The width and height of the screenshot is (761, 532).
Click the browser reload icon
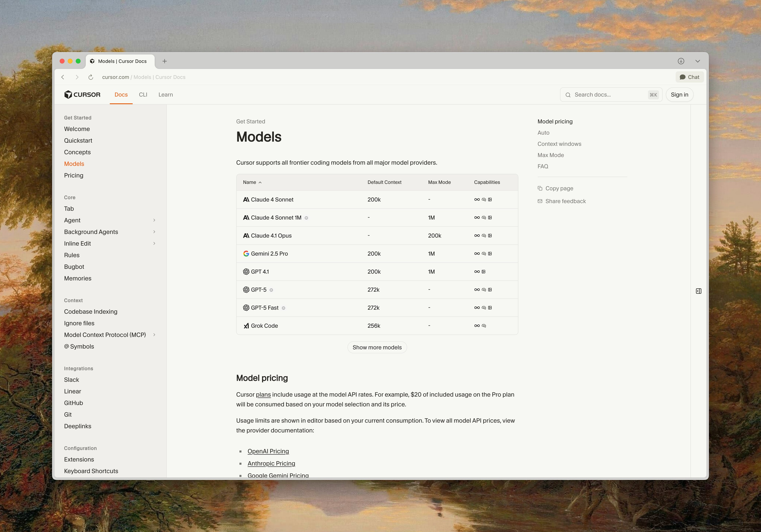91,77
